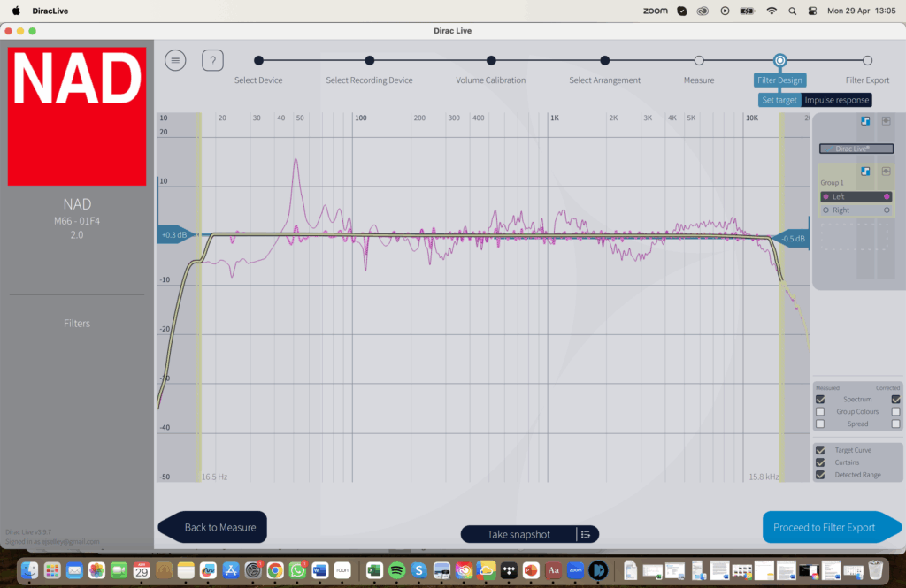This screenshot has height=588, width=906.
Task: Click the Group 1 link icon
Action: 884,172
